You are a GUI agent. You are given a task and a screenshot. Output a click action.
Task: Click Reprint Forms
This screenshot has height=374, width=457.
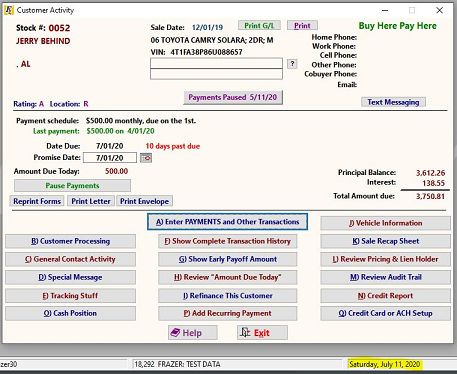coord(37,201)
